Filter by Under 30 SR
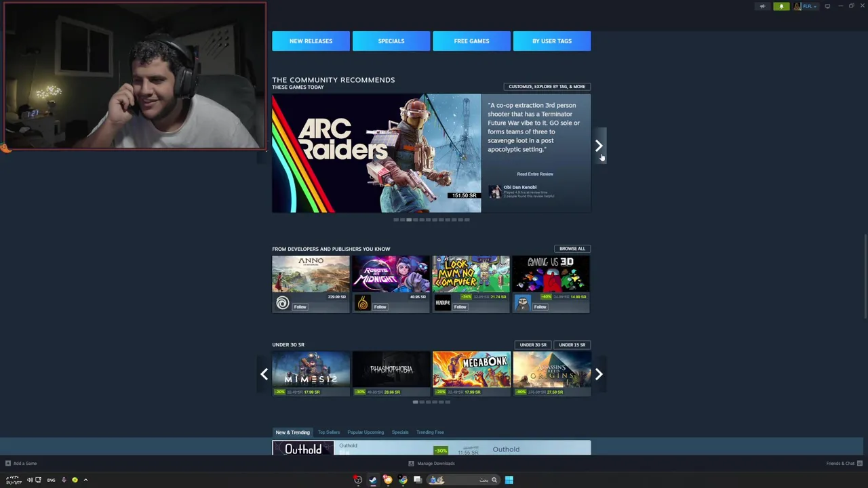 point(533,345)
